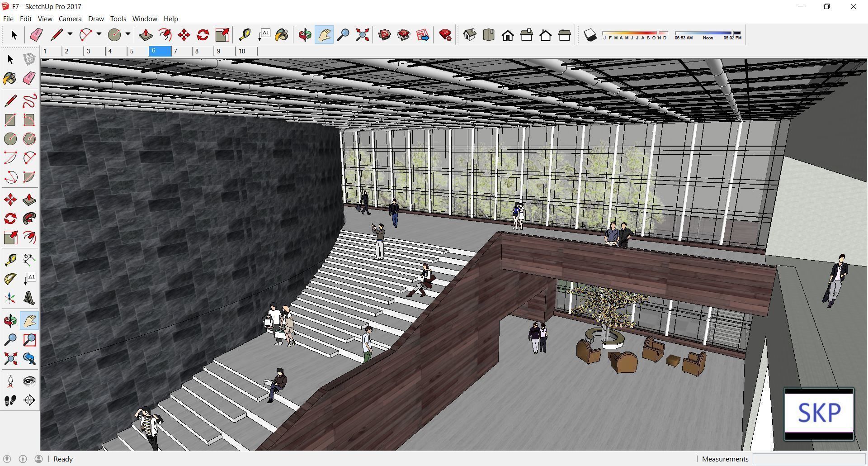Toggle Show/Hide Shadows button

[x=590, y=35]
